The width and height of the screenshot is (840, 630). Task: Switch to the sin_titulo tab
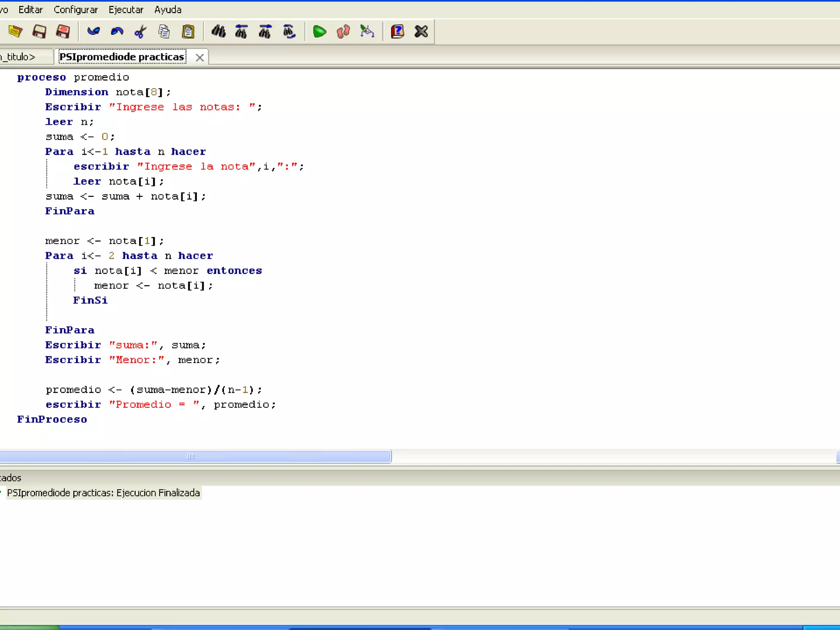pyautogui.click(x=20, y=57)
